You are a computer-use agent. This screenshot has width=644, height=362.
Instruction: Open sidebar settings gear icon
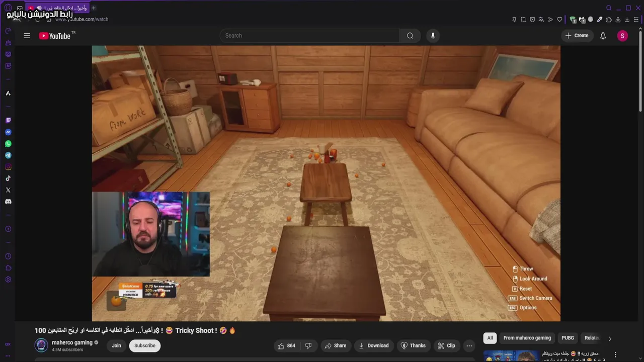pos(8,280)
